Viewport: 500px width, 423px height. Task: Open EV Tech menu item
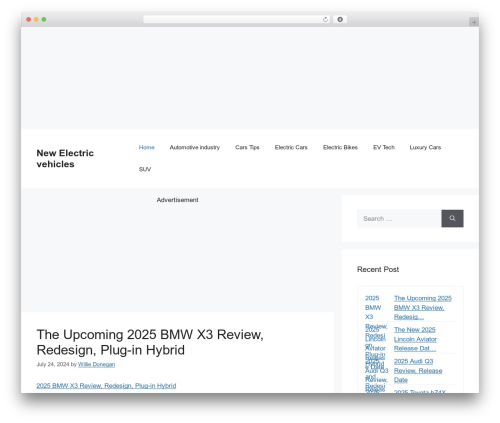point(384,147)
